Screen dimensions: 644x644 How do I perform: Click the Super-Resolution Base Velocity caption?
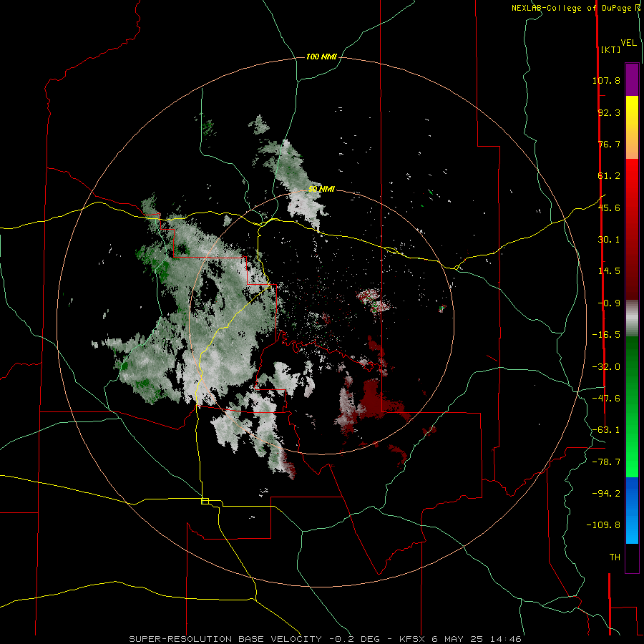point(325,639)
